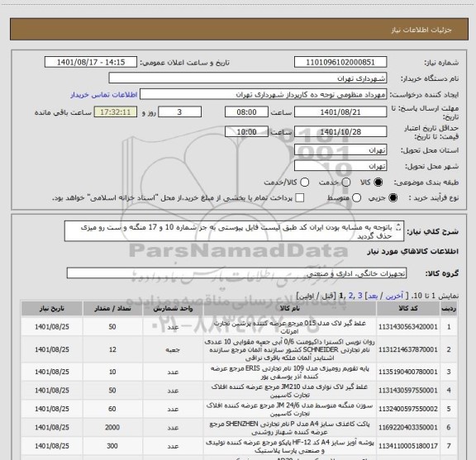The width and height of the screenshot is (476, 460).
Task: Select the متوسط purchase type radio
Action: [356, 198]
